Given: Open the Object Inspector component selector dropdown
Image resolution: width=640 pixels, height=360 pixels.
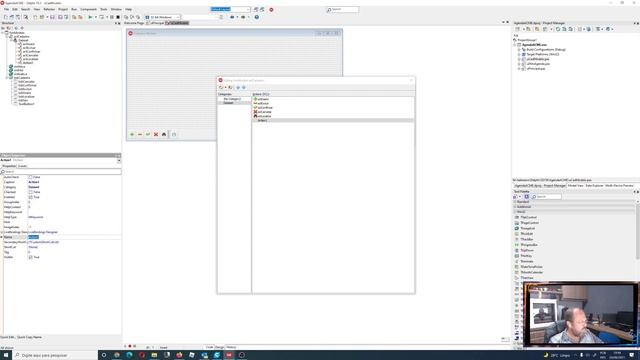Looking at the screenshot, I should point(119,160).
